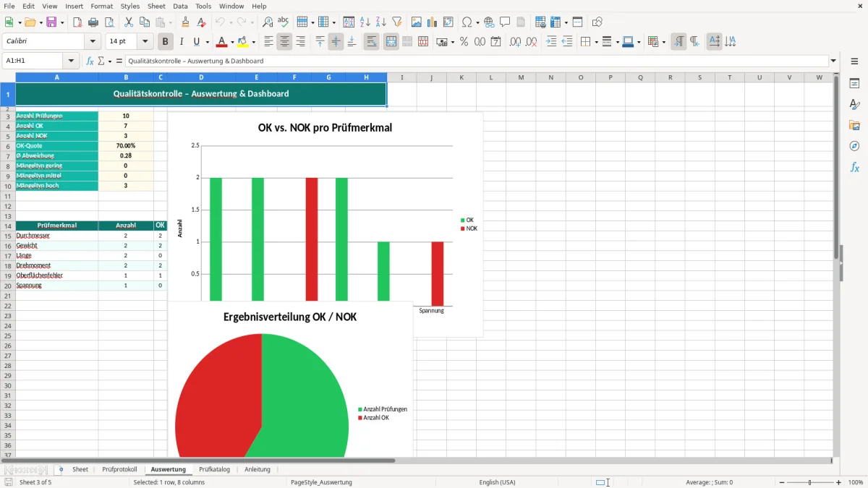Toggle Merge and Center Cells

[391, 42]
